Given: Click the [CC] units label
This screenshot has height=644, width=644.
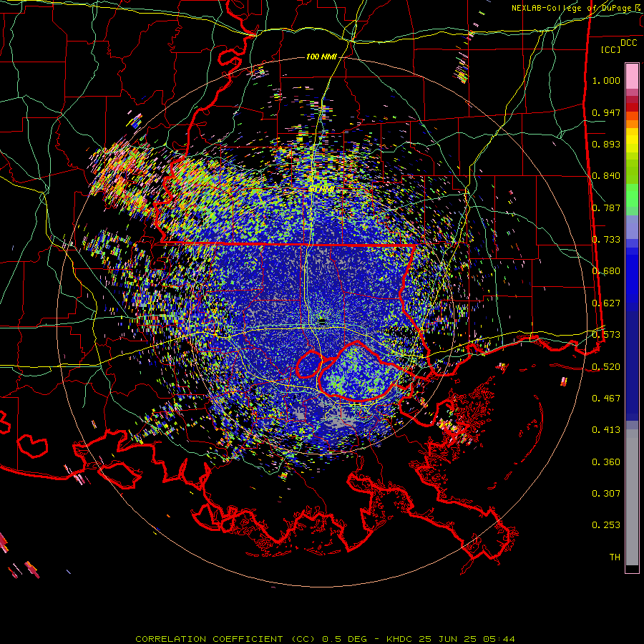Looking at the screenshot, I should click(611, 49).
